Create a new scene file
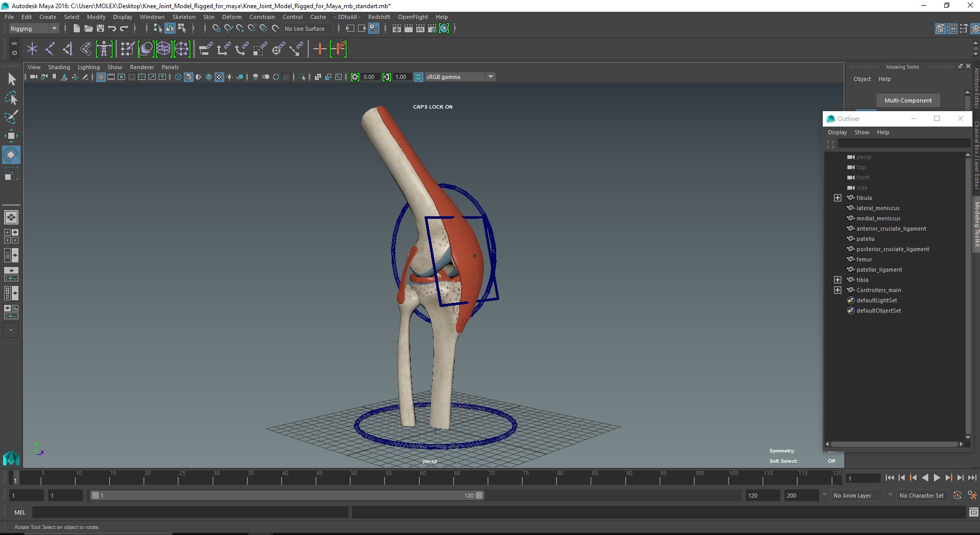The width and height of the screenshot is (980, 535). (x=76, y=29)
